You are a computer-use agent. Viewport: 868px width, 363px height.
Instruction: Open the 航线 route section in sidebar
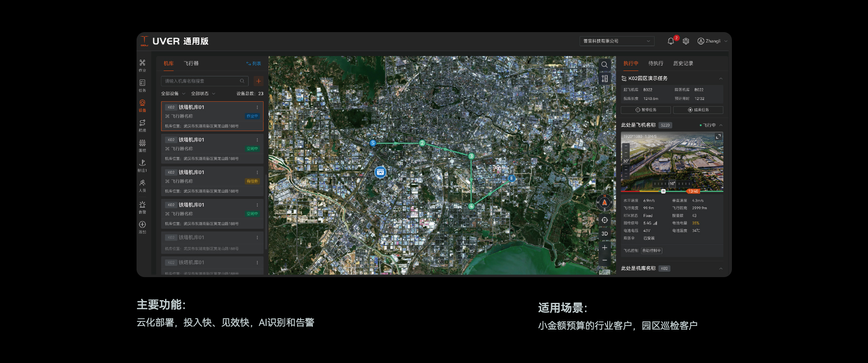(x=142, y=125)
